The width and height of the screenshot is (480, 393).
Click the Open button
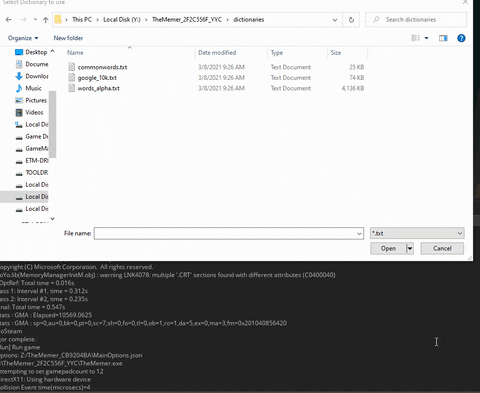[x=388, y=248]
